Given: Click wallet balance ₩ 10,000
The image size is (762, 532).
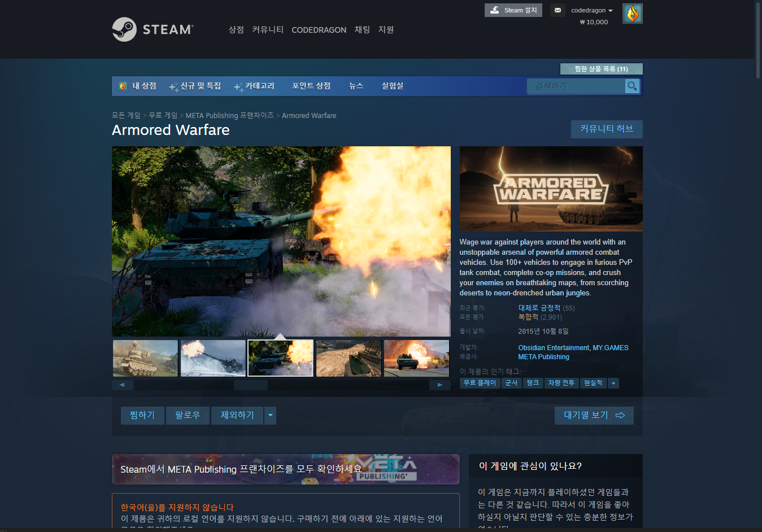Looking at the screenshot, I should click(594, 22).
